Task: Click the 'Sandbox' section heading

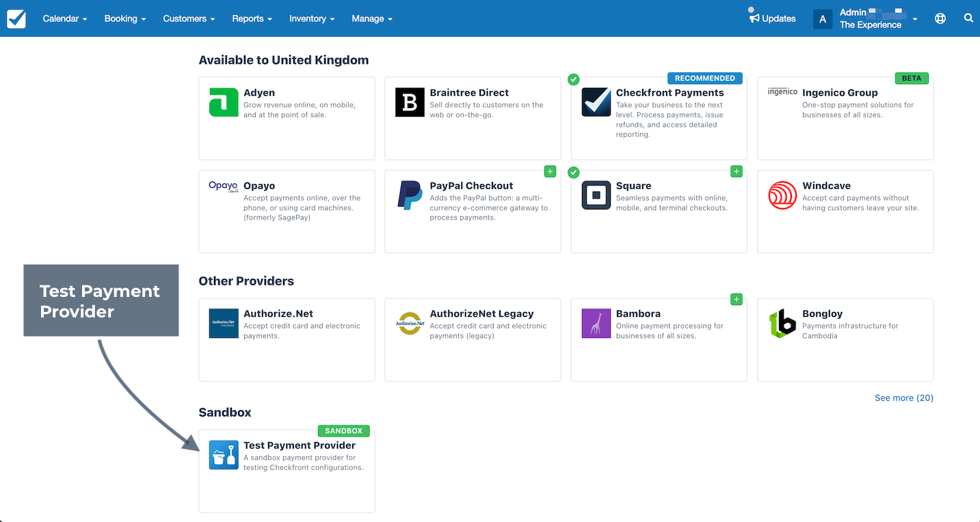Action: click(225, 413)
